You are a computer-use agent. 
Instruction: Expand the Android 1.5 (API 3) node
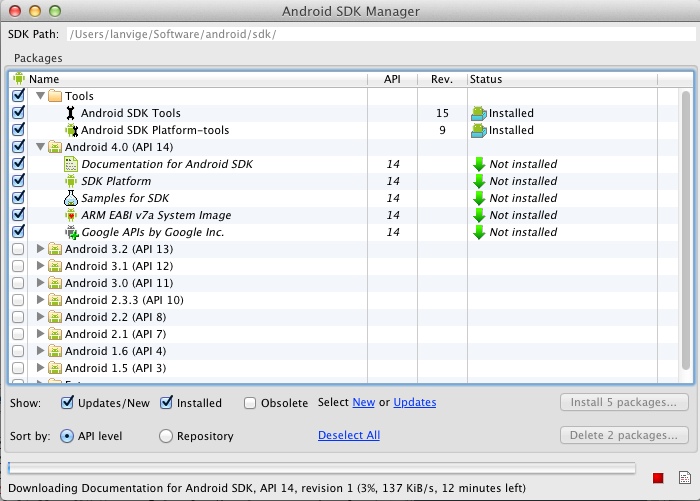coord(40,367)
